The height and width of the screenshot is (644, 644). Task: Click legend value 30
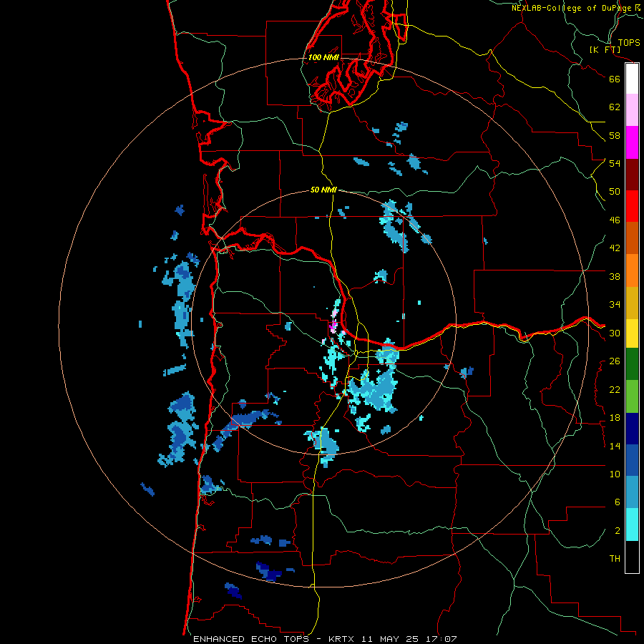(x=615, y=333)
